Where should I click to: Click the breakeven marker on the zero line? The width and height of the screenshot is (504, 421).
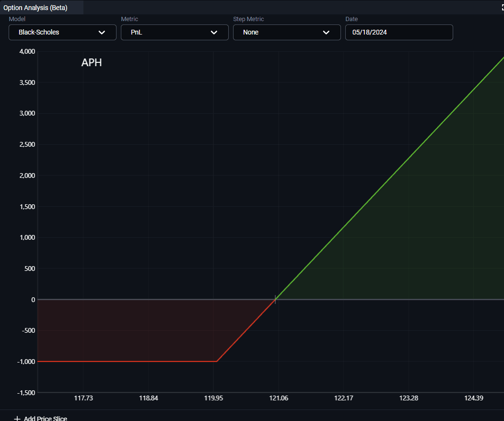(x=275, y=300)
